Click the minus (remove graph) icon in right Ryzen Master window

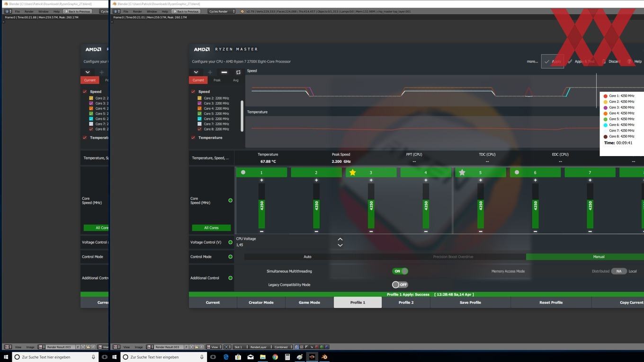[x=224, y=72]
